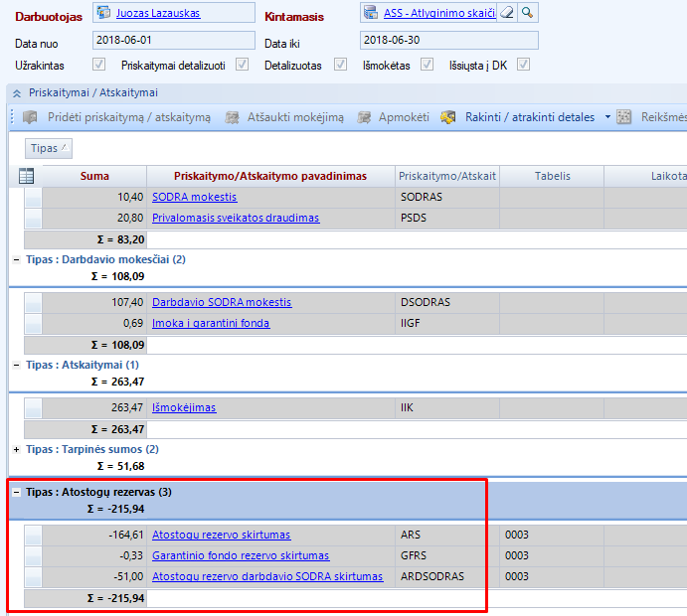Click the Reikšmės toolbar icon

624,117
